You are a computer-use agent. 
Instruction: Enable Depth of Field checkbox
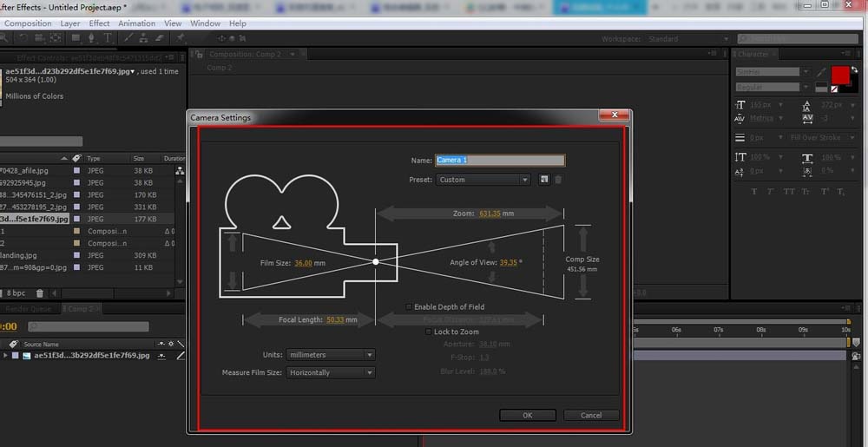pyautogui.click(x=410, y=307)
